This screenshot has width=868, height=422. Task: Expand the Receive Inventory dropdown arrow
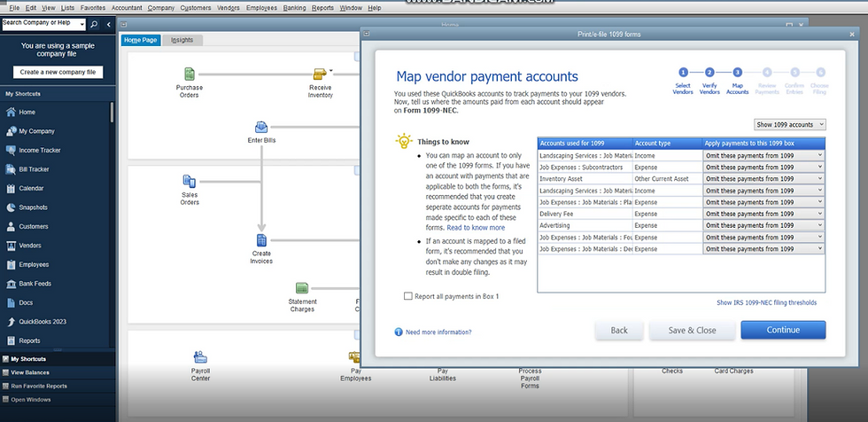pos(331,70)
